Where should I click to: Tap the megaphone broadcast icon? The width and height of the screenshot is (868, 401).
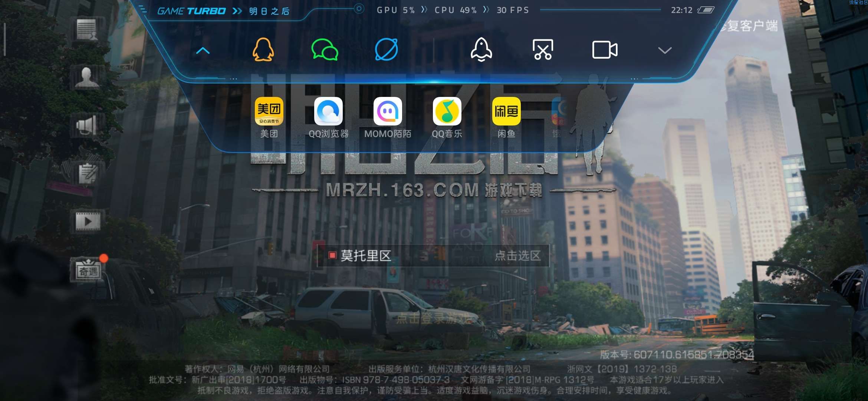[x=86, y=125]
